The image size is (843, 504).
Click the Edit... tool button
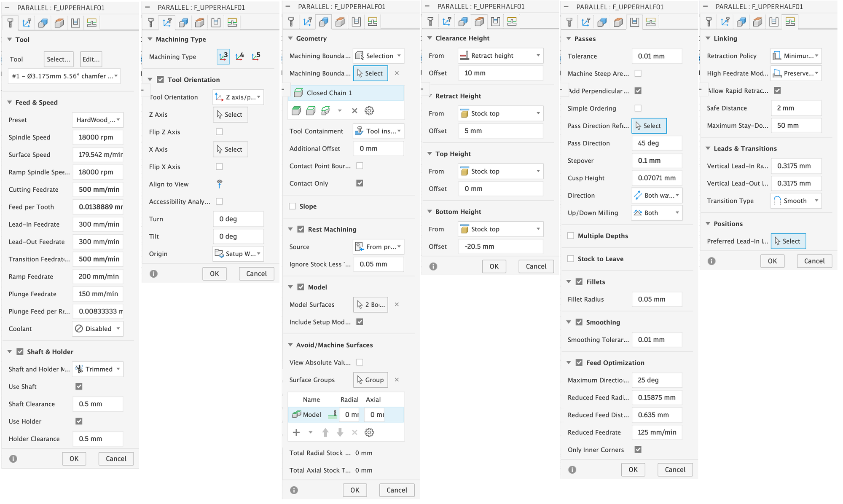click(x=91, y=59)
